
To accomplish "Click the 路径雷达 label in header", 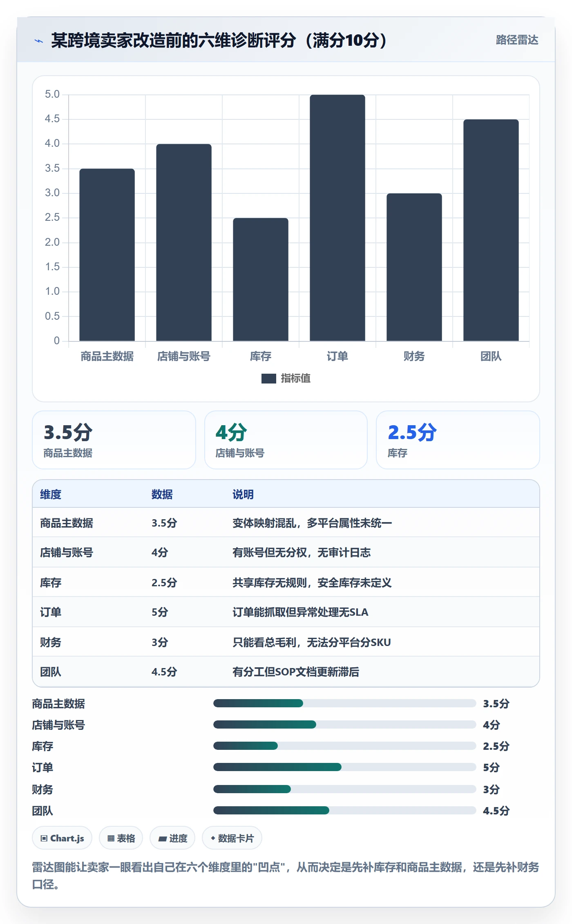I will click(517, 40).
